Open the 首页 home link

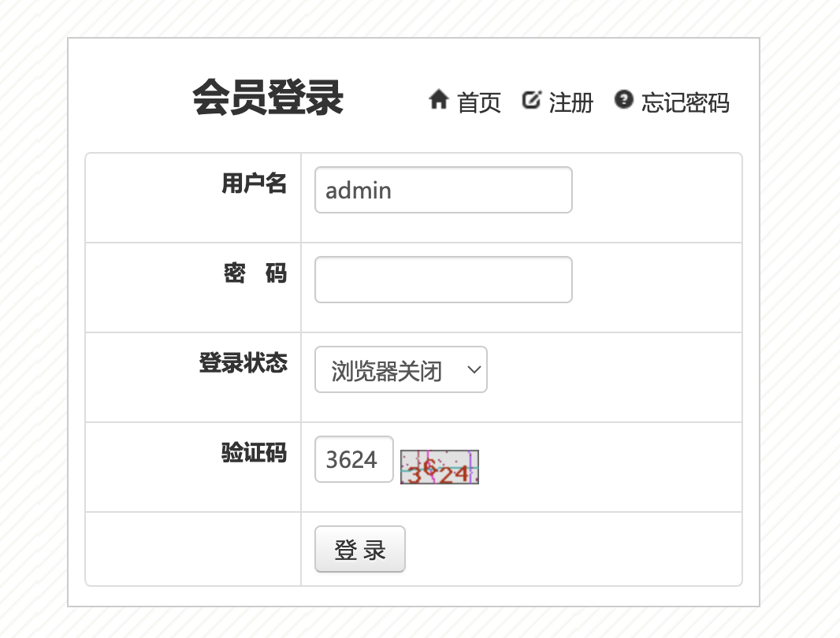479,102
